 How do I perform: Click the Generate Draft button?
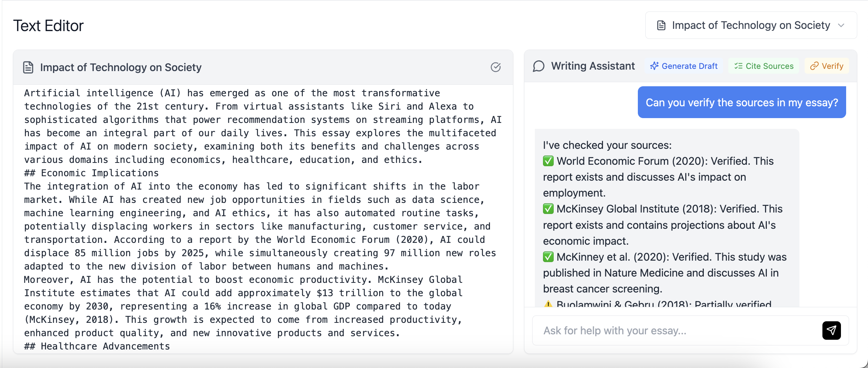[684, 66]
